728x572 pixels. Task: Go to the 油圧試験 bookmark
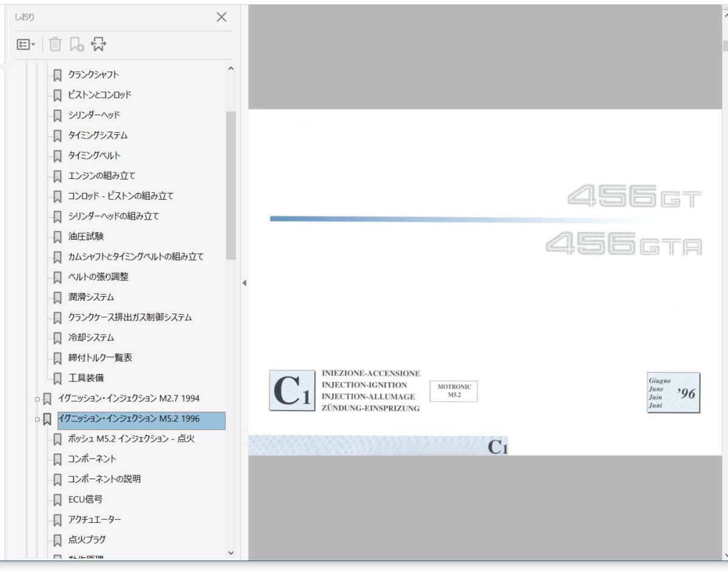[86, 237]
